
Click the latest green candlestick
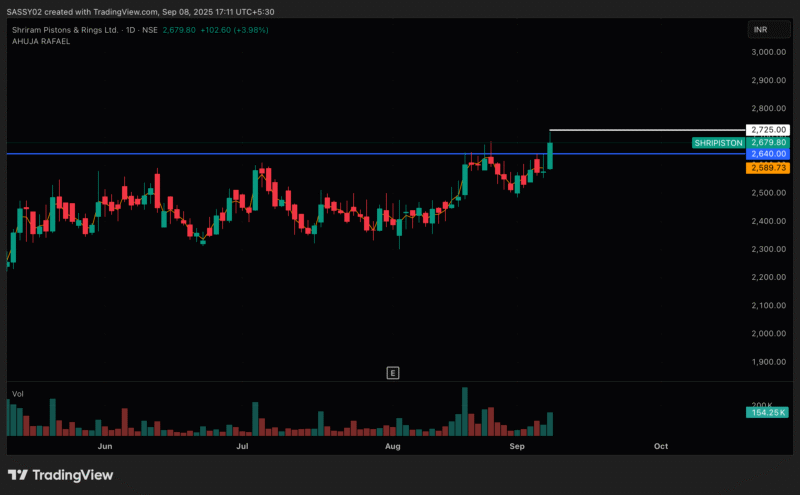point(550,155)
